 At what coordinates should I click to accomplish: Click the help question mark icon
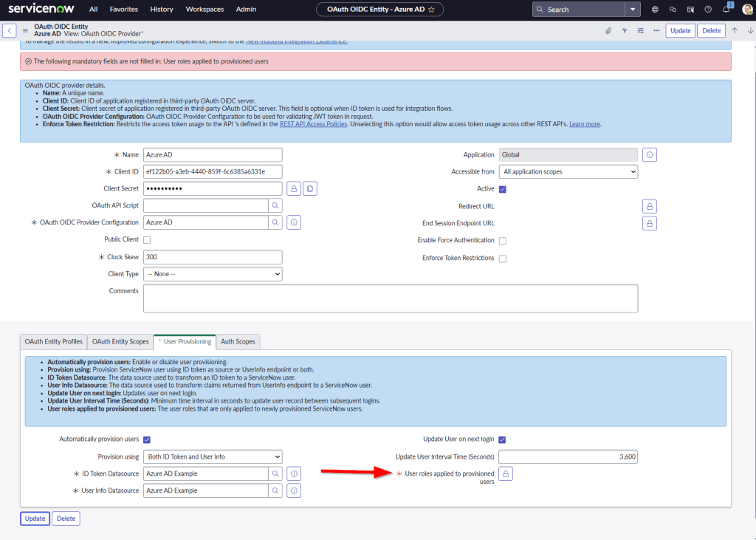pos(708,10)
